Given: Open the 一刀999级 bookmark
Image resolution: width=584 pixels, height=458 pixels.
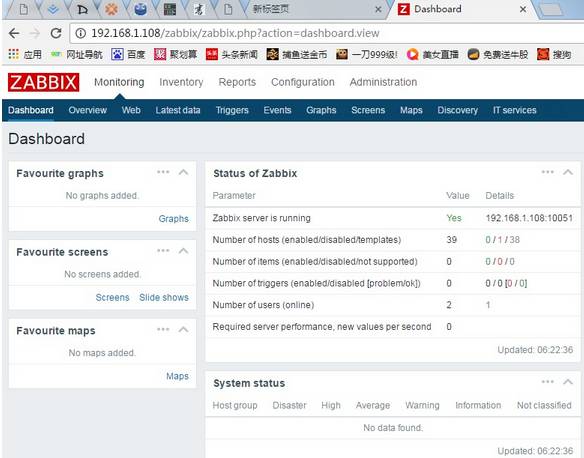Looking at the screenshot, I should pyautogui.click(x=367, y=55).
